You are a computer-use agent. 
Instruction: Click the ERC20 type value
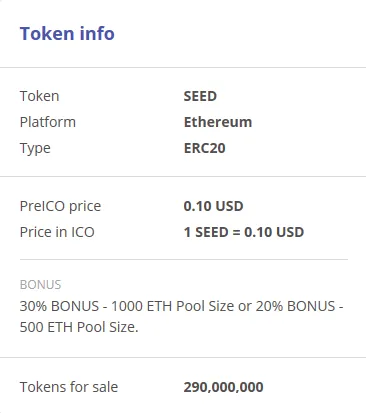pyautogui.click(x=204, y=148)
